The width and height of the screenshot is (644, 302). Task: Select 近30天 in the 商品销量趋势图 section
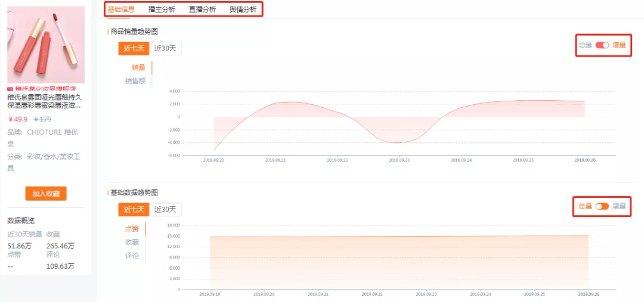165,48
